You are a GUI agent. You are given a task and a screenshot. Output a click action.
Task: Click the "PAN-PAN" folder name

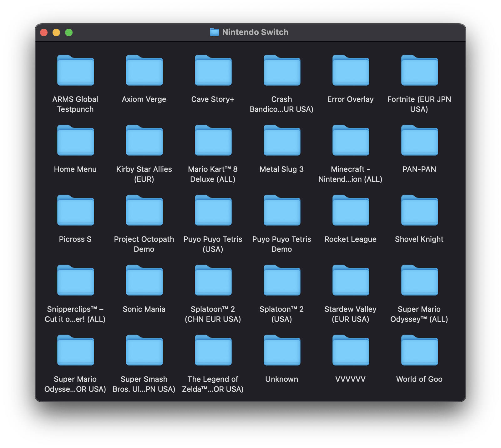tap(419, 169)
